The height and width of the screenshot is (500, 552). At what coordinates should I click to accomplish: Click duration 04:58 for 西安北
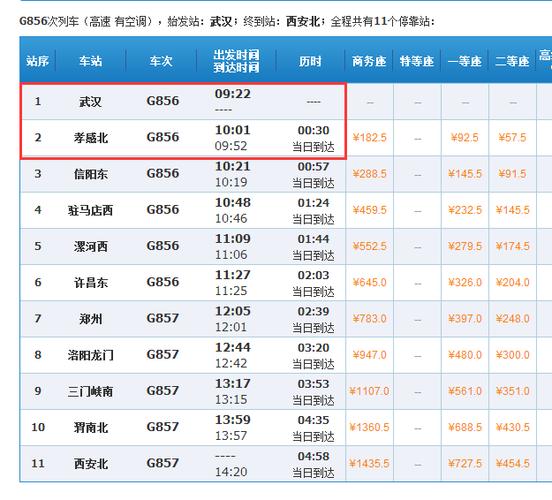tap(313, 456)
